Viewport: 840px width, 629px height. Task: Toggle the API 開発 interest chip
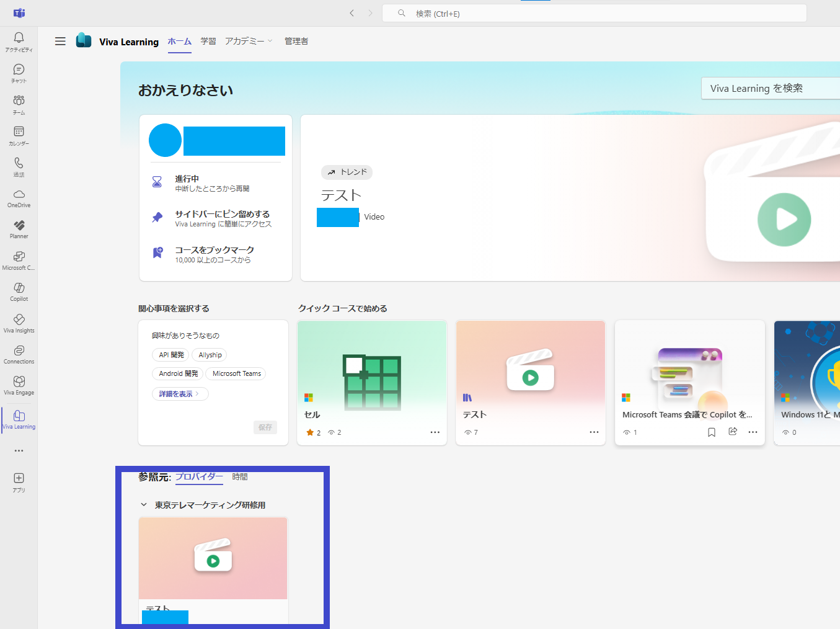point(170,355)
